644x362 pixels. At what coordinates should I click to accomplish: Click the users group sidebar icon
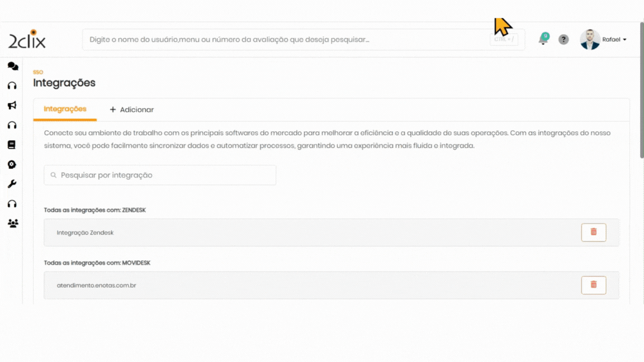click(12, 223)
